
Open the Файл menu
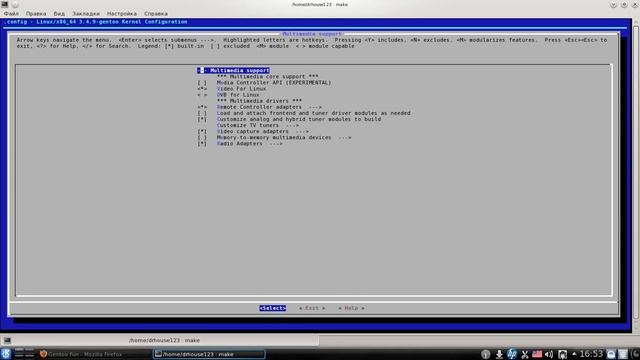tap(11, 13)
